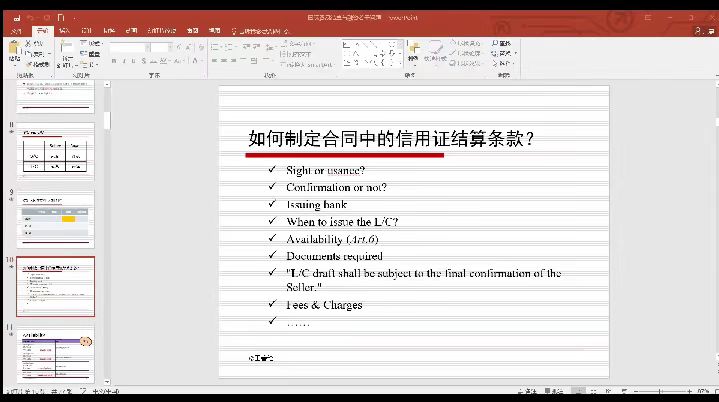Switch to the Insert ribbon tab
Viewport: 719px width, 402px height.
tap(66, 32)
